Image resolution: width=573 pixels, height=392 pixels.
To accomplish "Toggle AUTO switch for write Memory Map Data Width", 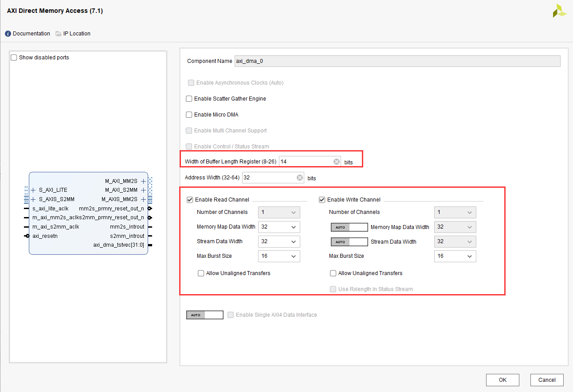I will click(x=349, y=227).
